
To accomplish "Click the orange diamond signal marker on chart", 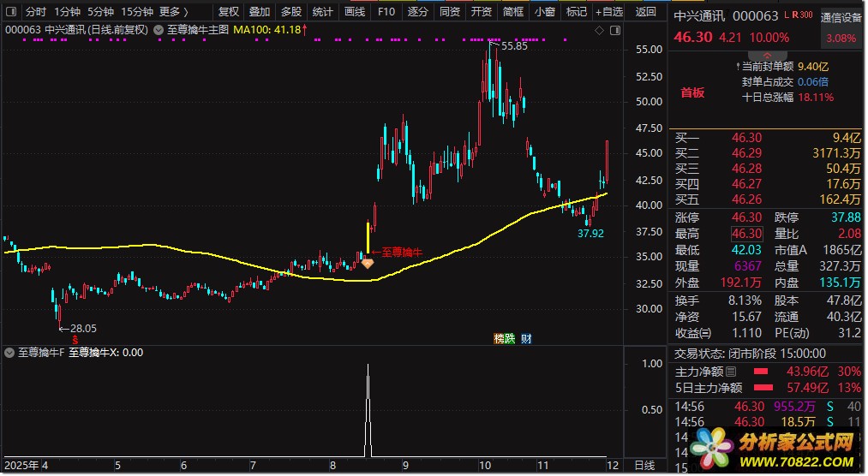I will 367,264.
